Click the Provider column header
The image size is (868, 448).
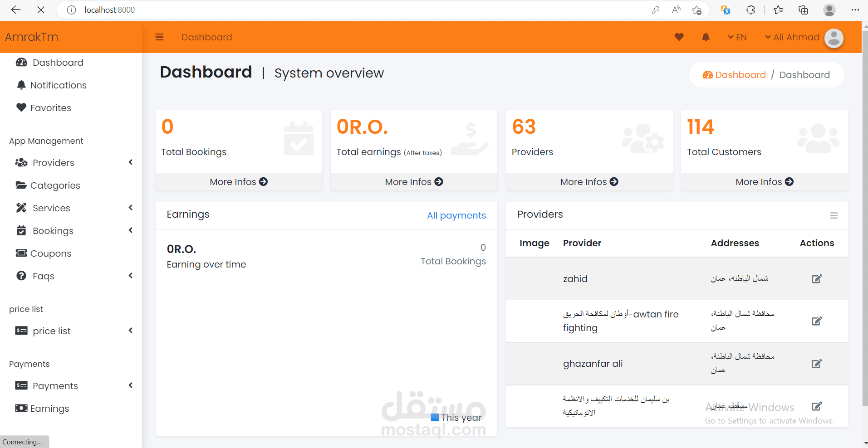[582, 243]
